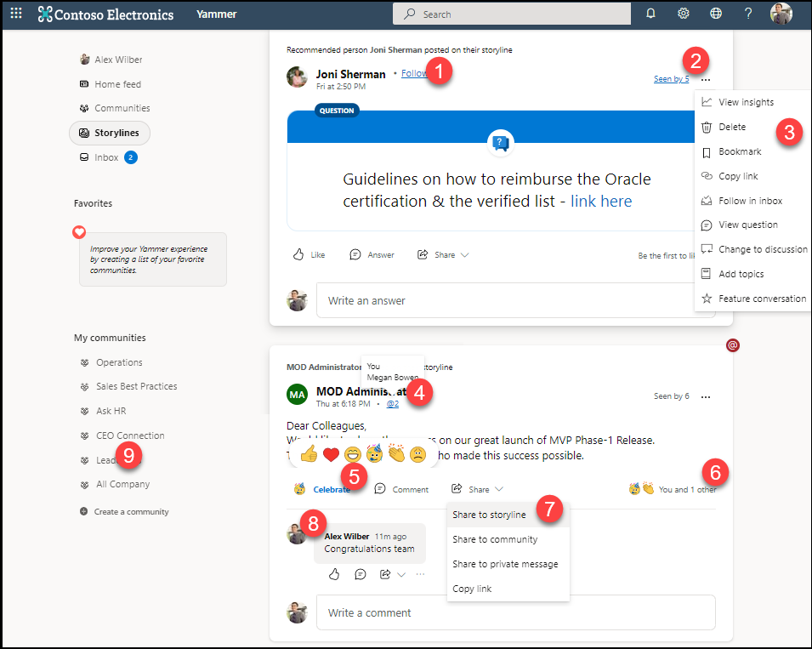Screen dimensions: 812x649
Task: Click the Write an answer field
Action: coord(514,300)
